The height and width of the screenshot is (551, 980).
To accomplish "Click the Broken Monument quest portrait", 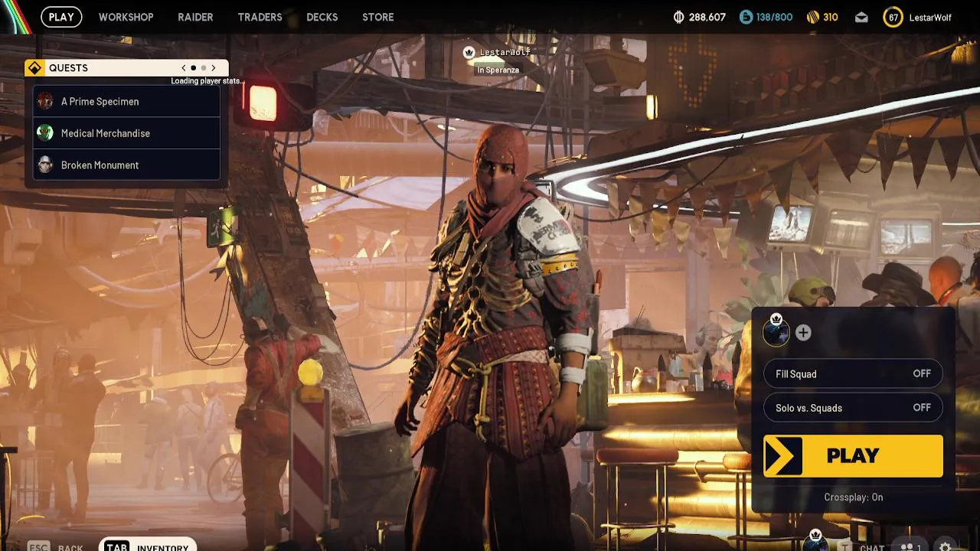I will 46,165.
